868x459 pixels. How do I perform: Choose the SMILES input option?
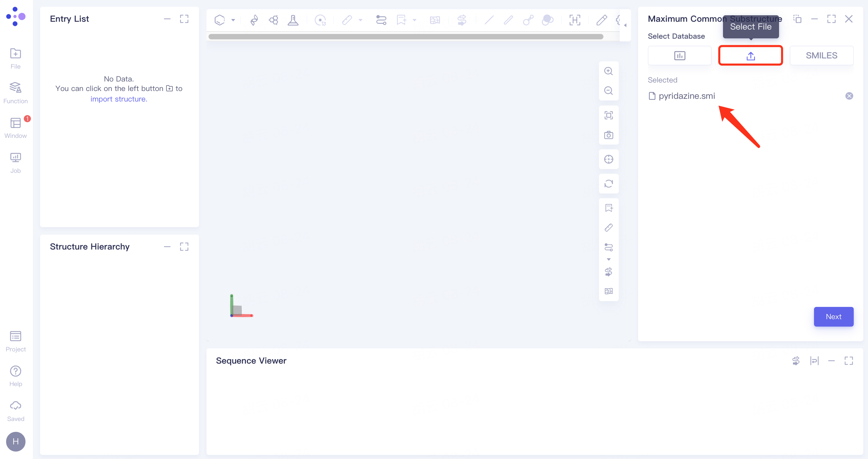(x=821, y=56)
